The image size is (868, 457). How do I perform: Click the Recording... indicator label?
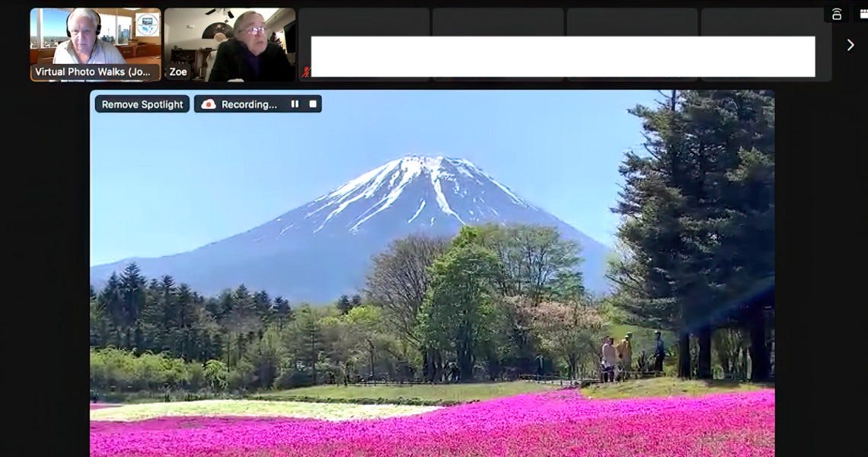(251, 104)
